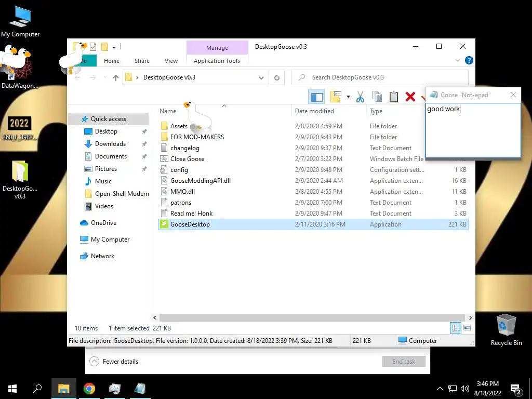
Task: Select the GooseDesktop application file
Action: pos(313,224)
